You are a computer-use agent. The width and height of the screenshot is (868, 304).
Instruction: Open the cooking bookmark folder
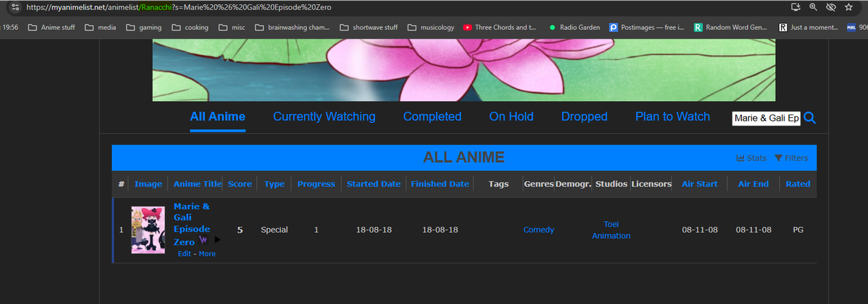coord(190,28)
